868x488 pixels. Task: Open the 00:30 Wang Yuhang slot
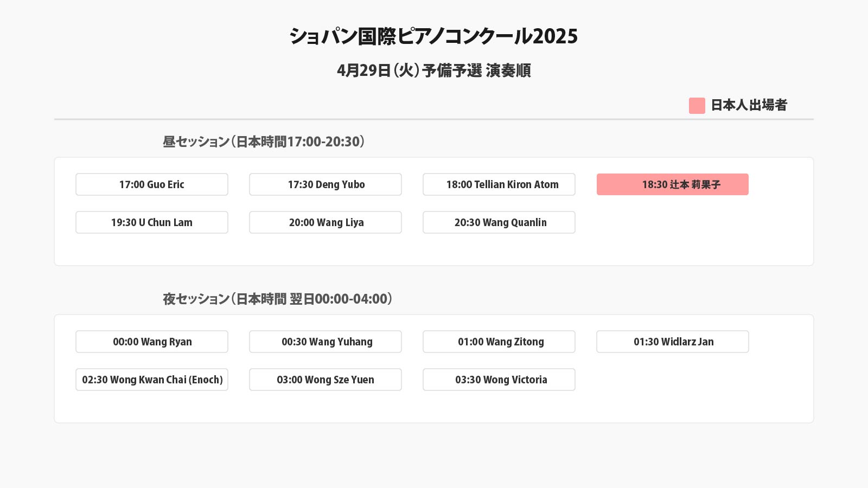(325, 342)
